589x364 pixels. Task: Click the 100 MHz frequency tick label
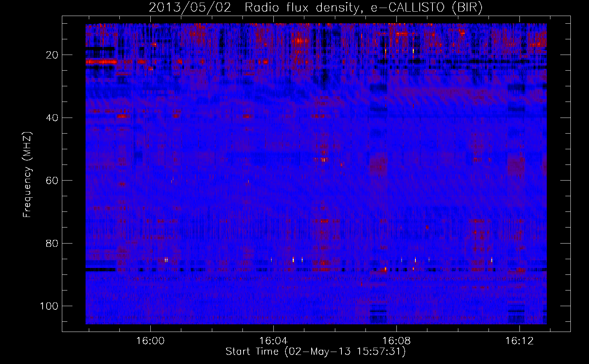(x=49, y=306)
